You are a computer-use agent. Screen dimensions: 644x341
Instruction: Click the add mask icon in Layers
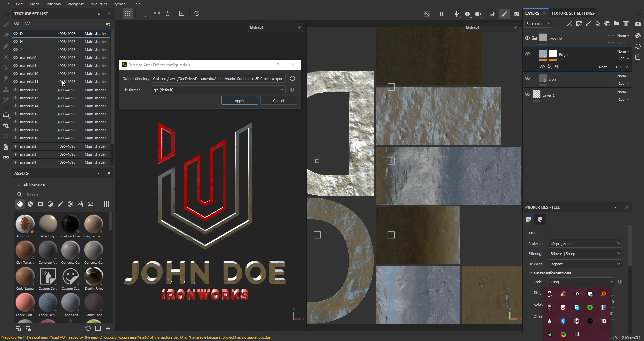[579, 23]
